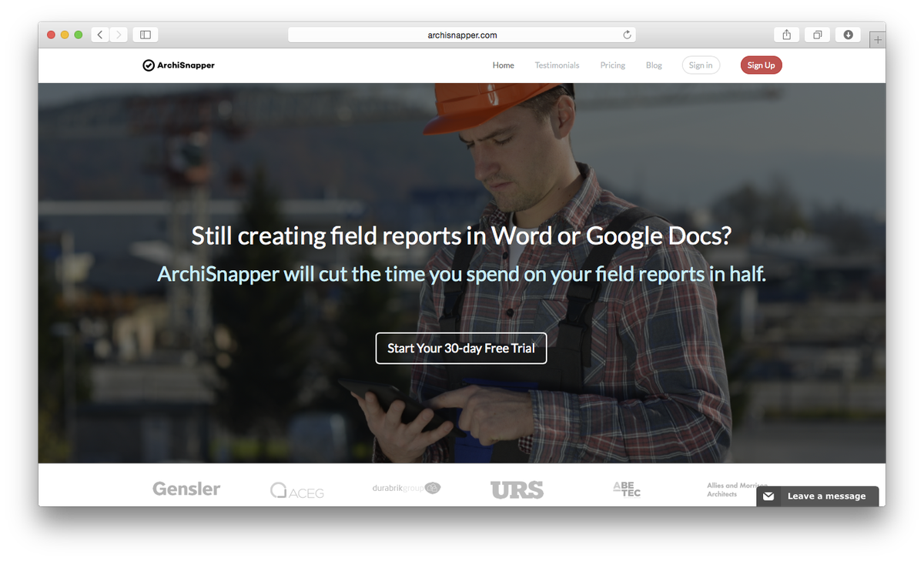Go forward with Safari's forward arrow
924x561 pixels.
(x=119, y=35)
